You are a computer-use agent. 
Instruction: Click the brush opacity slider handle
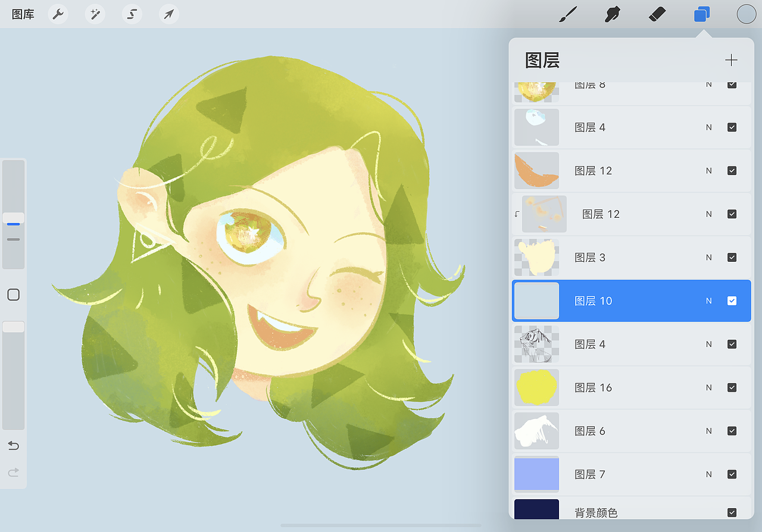pyautogui.click(x=13, y=327)
